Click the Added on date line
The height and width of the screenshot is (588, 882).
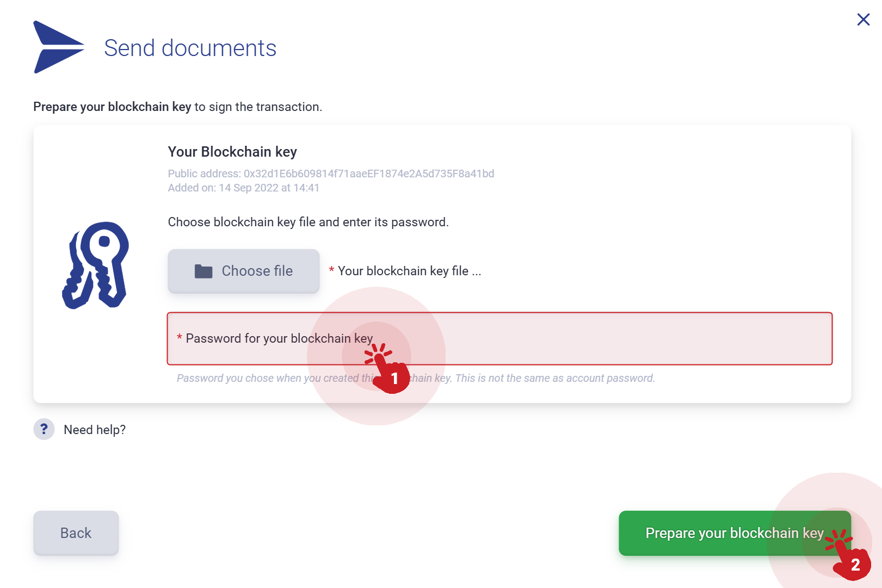pyautogui.click(x=243, y=188)
